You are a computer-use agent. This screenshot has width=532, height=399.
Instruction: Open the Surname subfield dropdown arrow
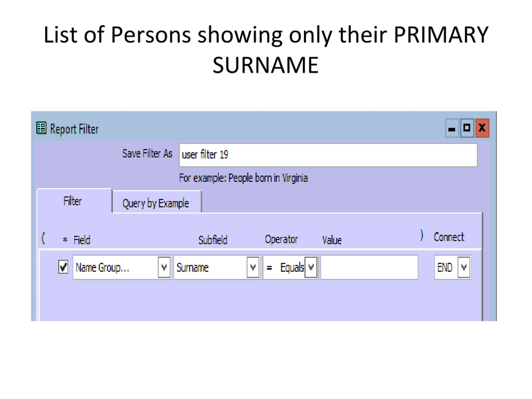(x=253, y=267)
